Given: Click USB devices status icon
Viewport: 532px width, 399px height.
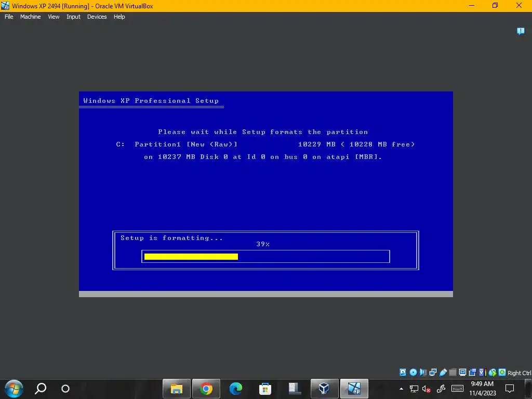Looking at the screenshot, I should point(443,372).
